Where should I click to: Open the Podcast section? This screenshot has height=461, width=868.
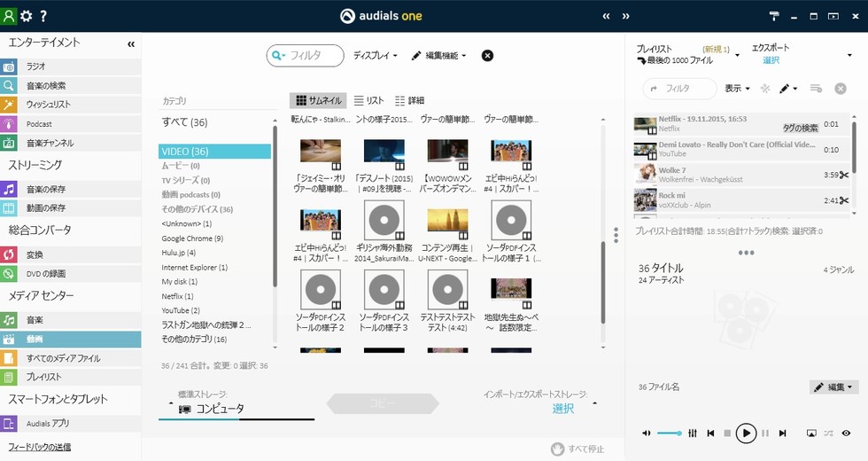(70, 123)
